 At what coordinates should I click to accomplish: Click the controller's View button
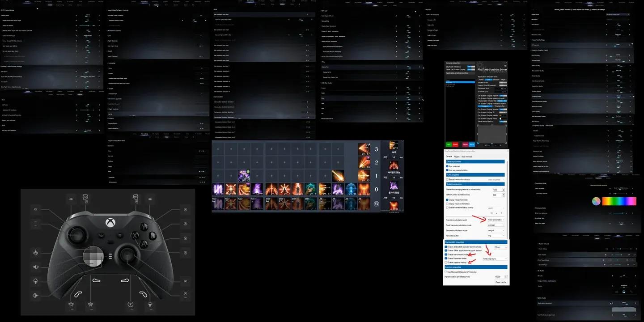pyautogui.click(x=101, y=236)
